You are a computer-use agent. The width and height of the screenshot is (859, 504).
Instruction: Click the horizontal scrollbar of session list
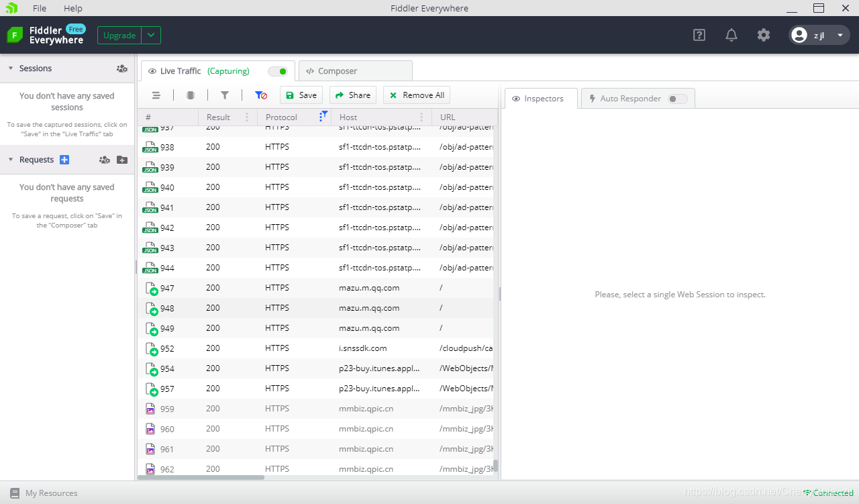(x=201, y=477)
